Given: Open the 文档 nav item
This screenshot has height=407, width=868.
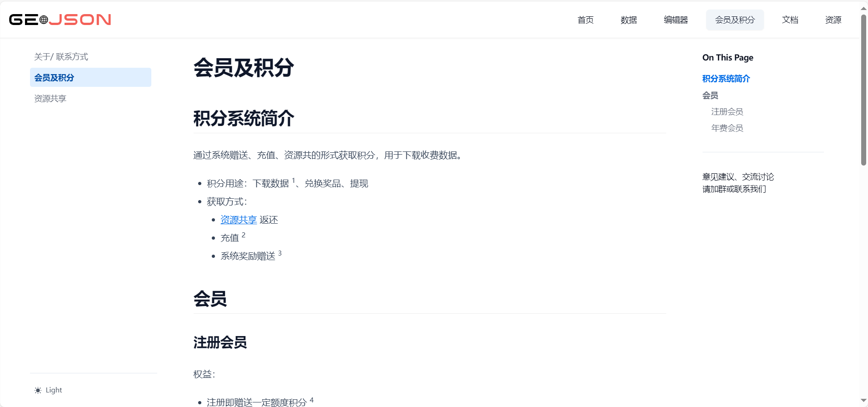Looking at the screenshot, I should (790, 20).
